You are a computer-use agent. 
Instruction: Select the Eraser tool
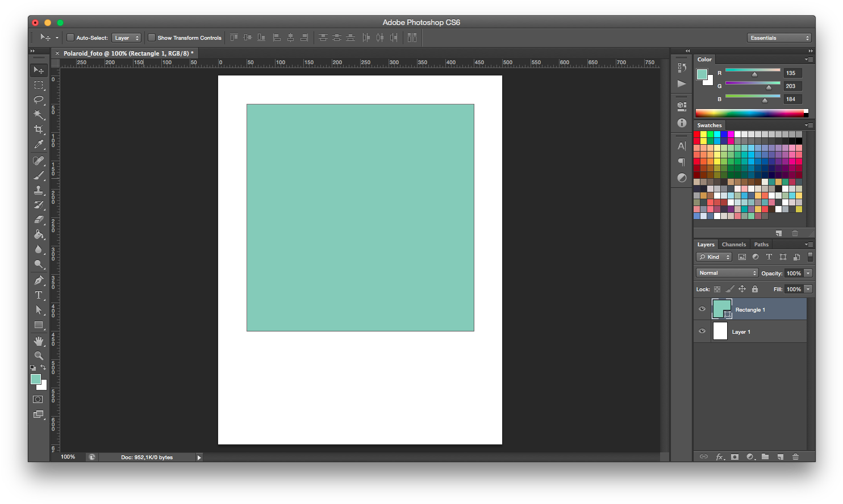point(39,220)
